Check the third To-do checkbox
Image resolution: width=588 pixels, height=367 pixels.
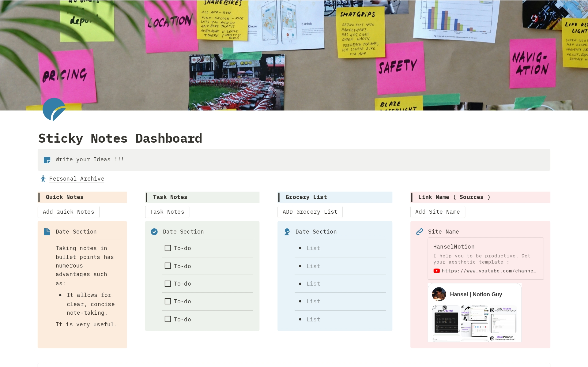pos(168,284)
